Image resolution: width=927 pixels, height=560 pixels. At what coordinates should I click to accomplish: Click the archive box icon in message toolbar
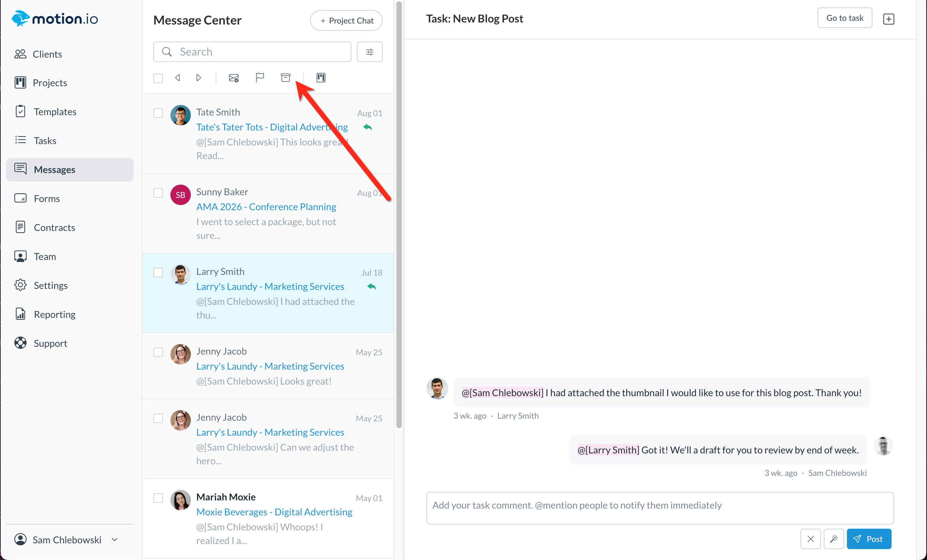286,77
